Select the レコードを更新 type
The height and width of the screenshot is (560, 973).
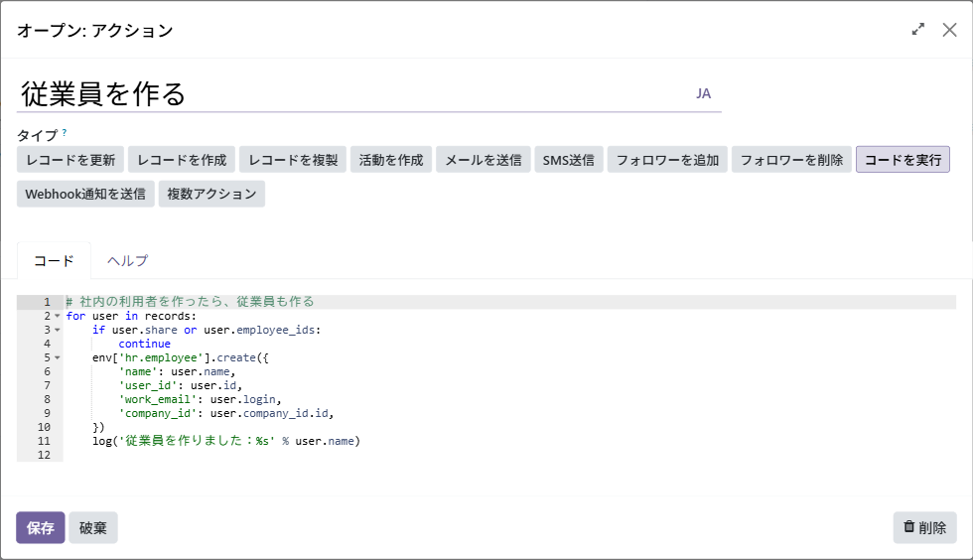pos(70,160)
